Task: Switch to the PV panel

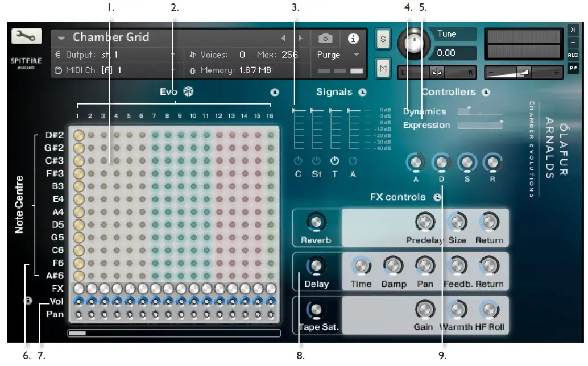Action: pos(574,68)
